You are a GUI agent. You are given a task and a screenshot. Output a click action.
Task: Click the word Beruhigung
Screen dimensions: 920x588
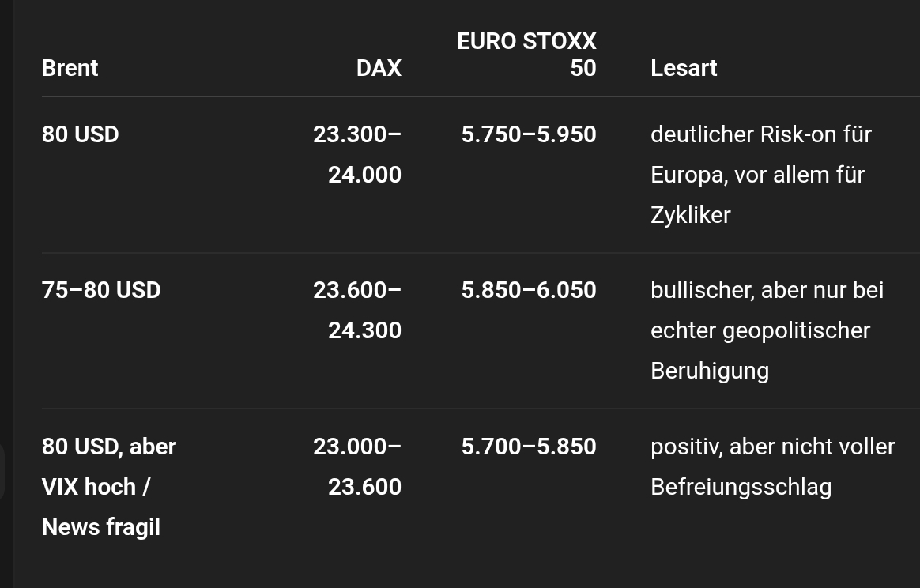pos(709,371)
